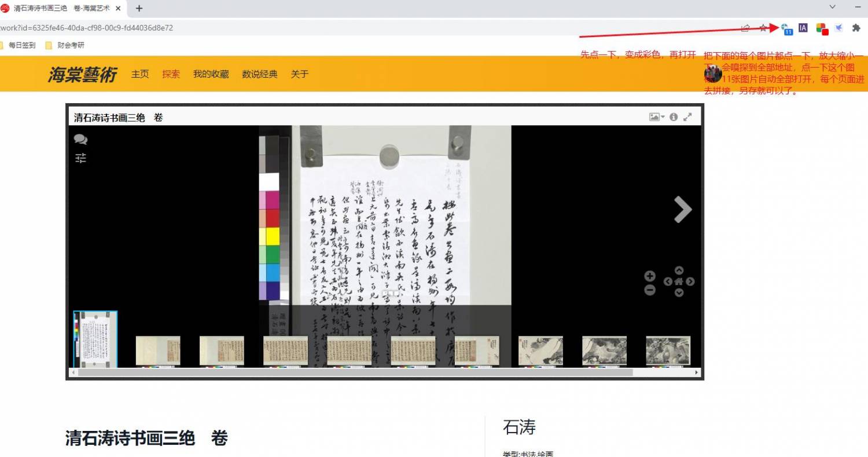This screenshot has height=457, width=868.
Task: Click the blue bird extension icon
Action: [838, 28]
